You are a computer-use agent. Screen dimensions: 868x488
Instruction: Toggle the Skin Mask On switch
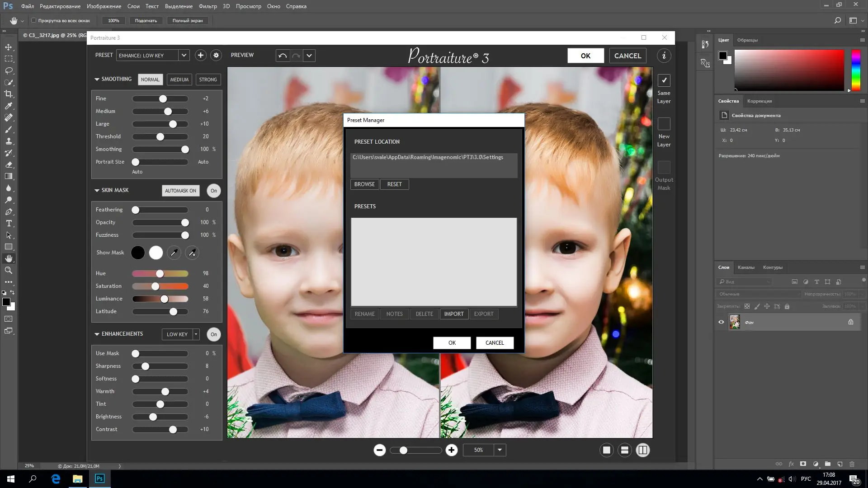point(213,191)
